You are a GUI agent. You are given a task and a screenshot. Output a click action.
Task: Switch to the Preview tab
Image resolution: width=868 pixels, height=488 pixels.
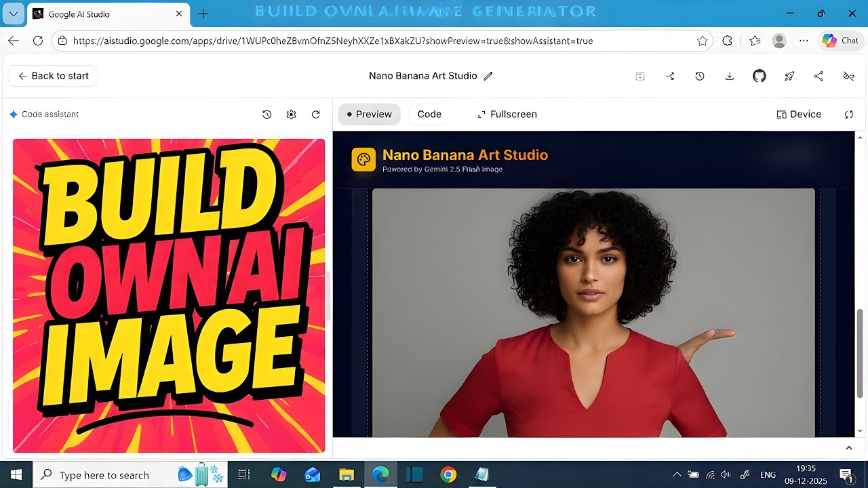tap(370, 115)
